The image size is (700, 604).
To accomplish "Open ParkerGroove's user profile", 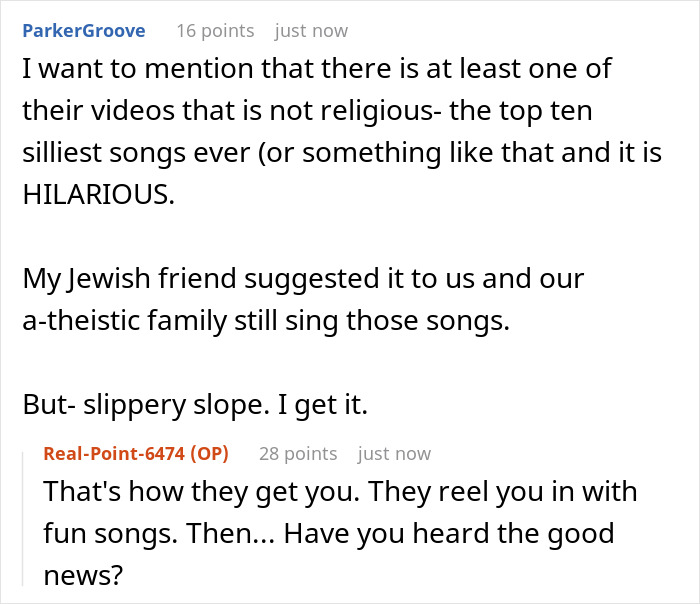I will coord(84,30).
